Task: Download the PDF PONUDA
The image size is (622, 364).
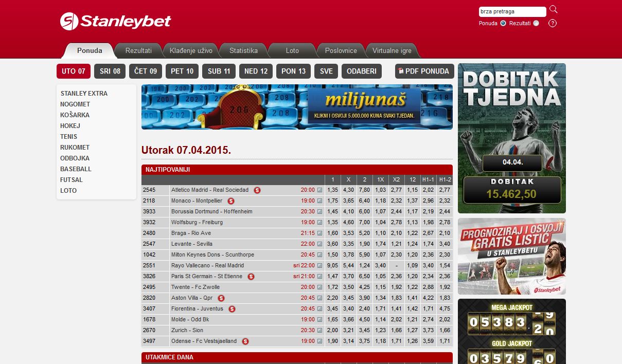Action: click(x=424, y=71)
